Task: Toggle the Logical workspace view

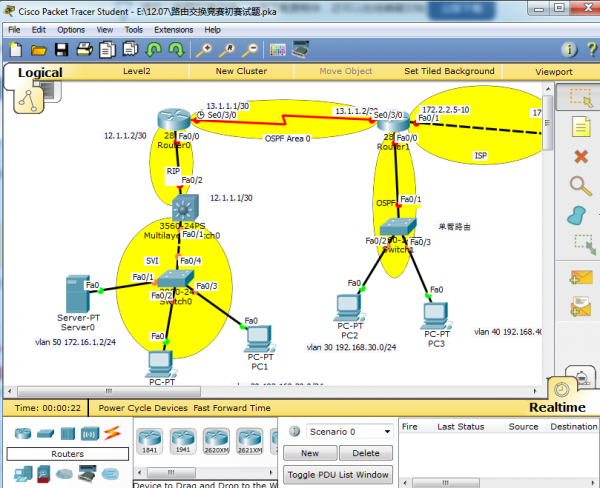Action: click(40, 72)
